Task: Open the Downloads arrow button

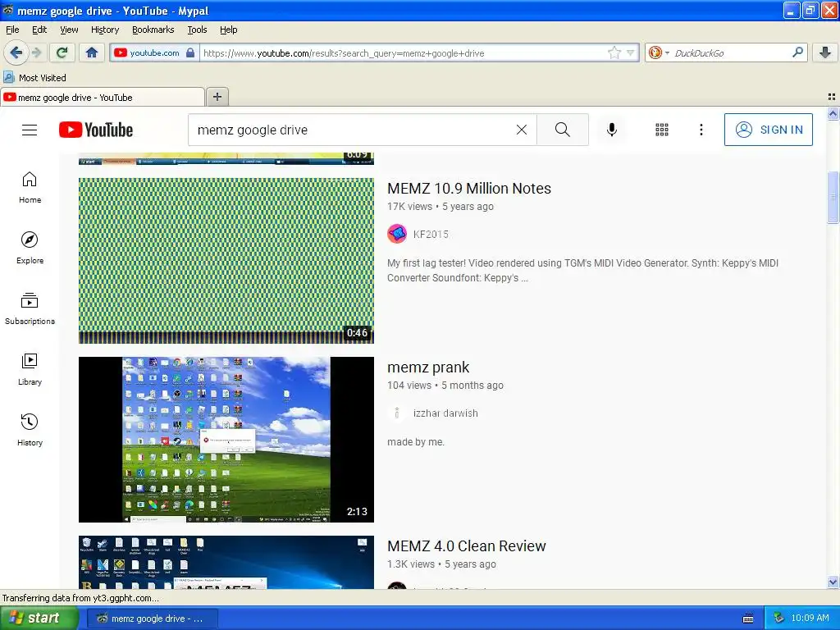Action: (x=825, y=52)
